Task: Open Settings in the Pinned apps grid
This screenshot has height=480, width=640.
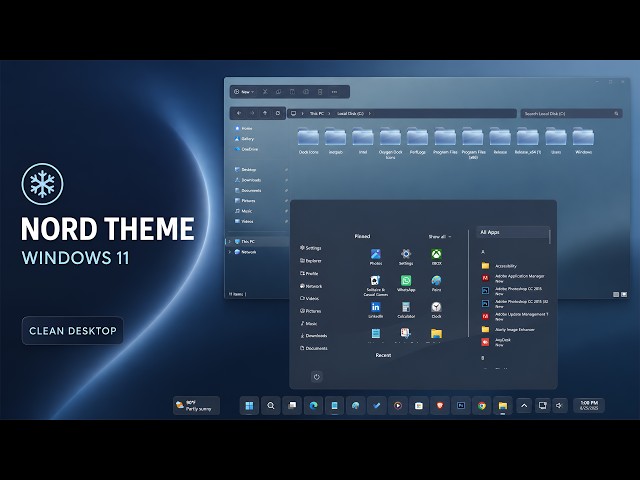Action: (x=406, y=257)
